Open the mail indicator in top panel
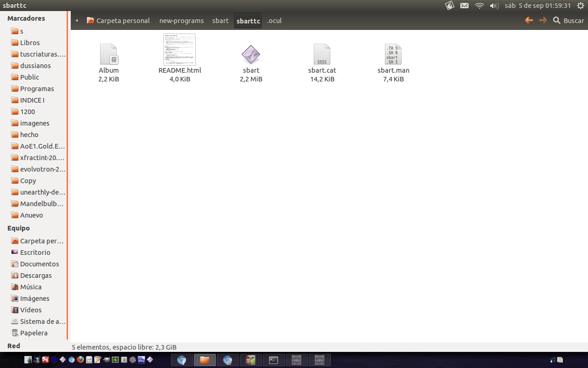The image size is (588, 368). (x=464, y=6)
